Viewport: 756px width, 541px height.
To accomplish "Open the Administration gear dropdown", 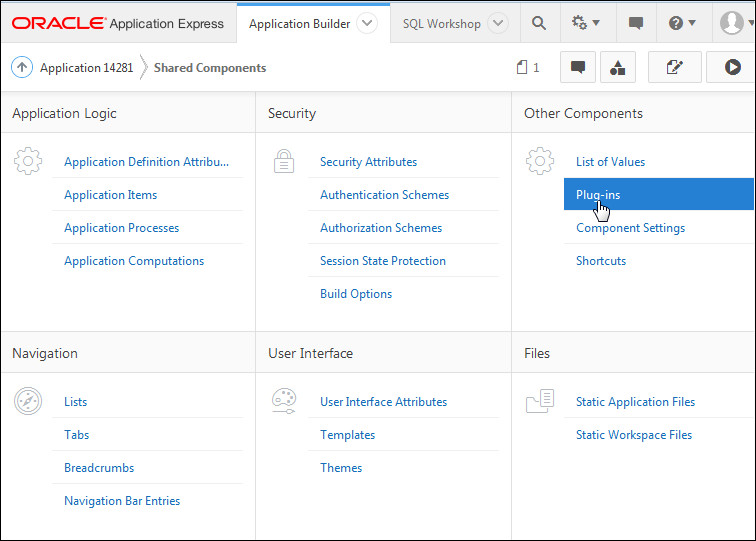I will (586, 23).
